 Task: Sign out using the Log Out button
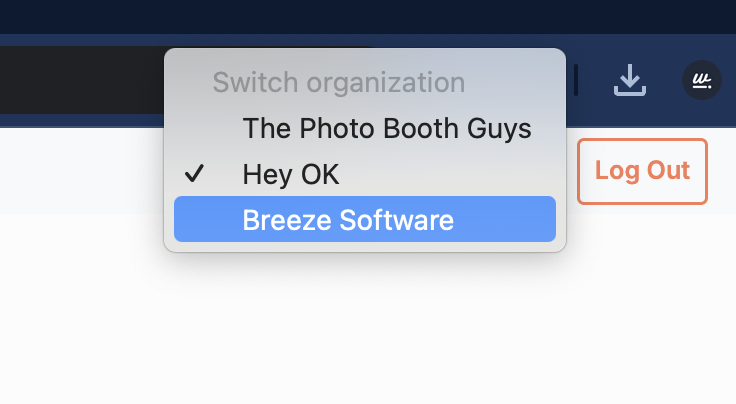[642, 171]
